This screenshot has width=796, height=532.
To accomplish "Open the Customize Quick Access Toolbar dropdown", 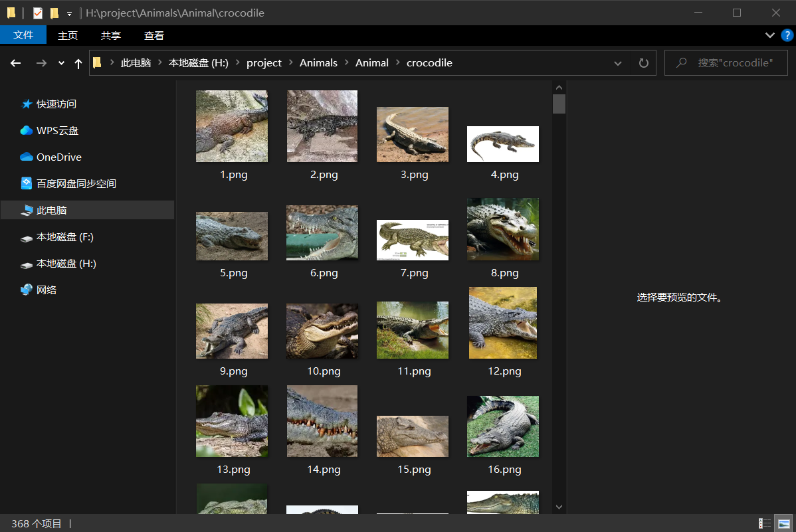I will coord(70,14).
